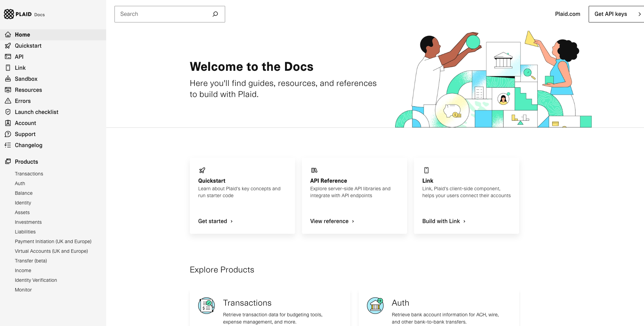Click the search magnifier icon
The image size is (644, 326).
pos(215,14)
